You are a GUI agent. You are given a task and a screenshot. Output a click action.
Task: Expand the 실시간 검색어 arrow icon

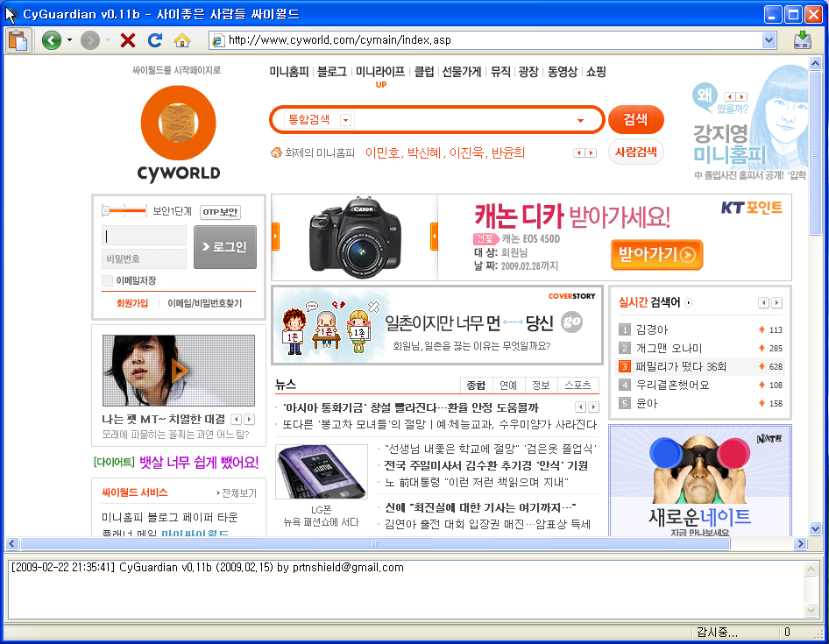point(689,303)
